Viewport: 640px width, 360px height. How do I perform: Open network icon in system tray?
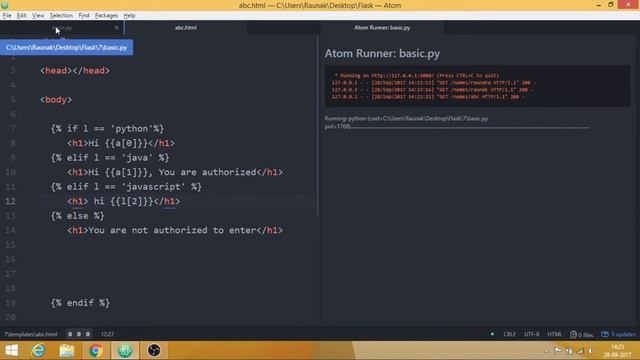click(x=580, y=351)
